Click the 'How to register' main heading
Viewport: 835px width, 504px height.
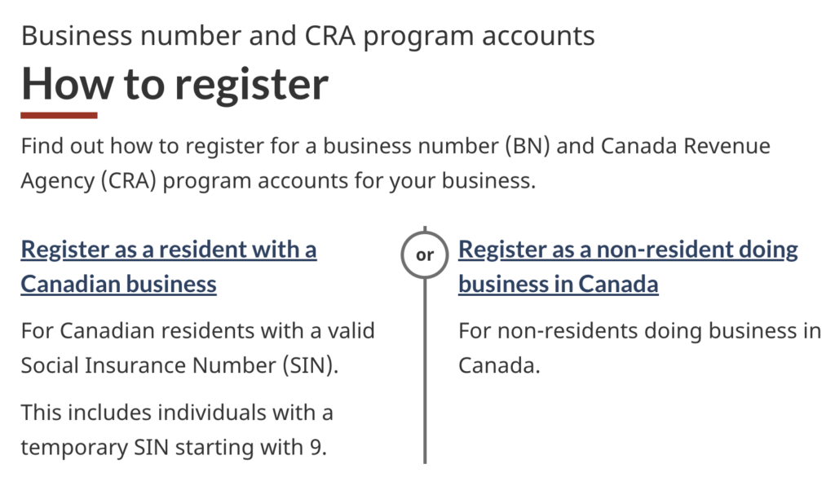pos(175,84)
